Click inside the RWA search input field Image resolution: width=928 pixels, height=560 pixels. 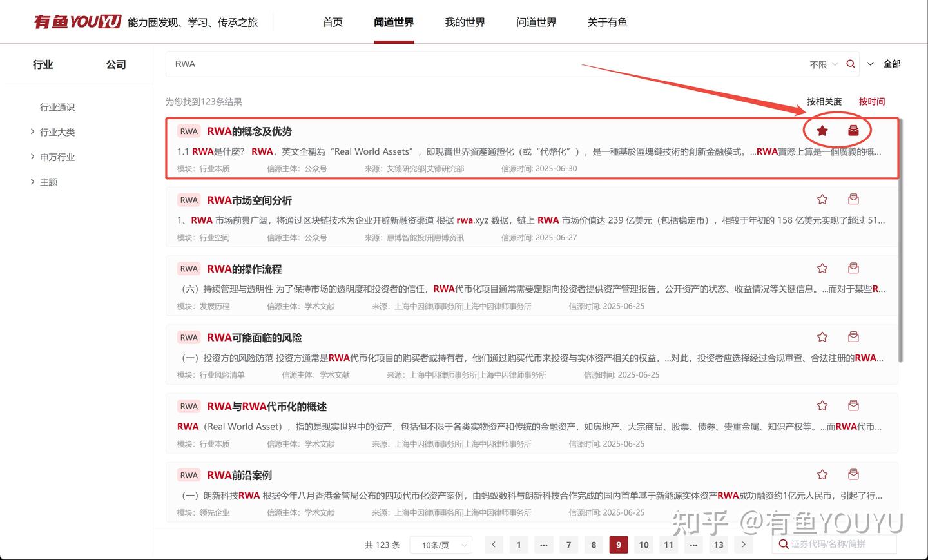point(387,64)
